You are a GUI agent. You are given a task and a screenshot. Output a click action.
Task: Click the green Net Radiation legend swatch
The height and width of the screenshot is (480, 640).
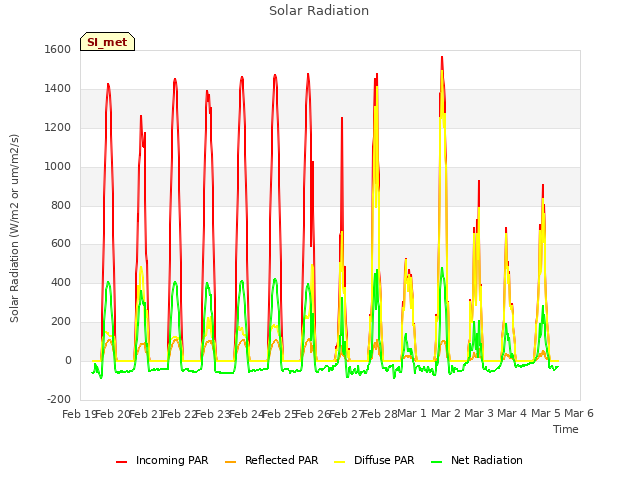pyautogui.click(x=437, y=462)
